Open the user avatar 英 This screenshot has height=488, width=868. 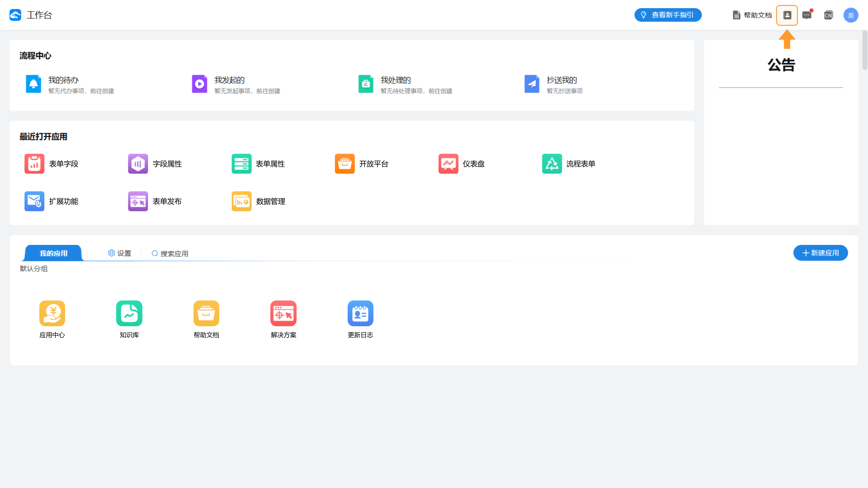pos(850,15)
